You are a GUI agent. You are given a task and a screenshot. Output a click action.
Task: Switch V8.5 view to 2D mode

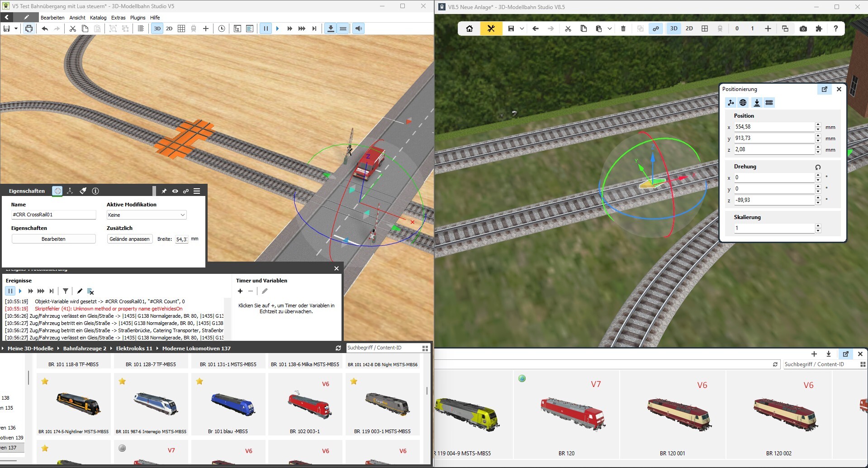pos(689,29)
